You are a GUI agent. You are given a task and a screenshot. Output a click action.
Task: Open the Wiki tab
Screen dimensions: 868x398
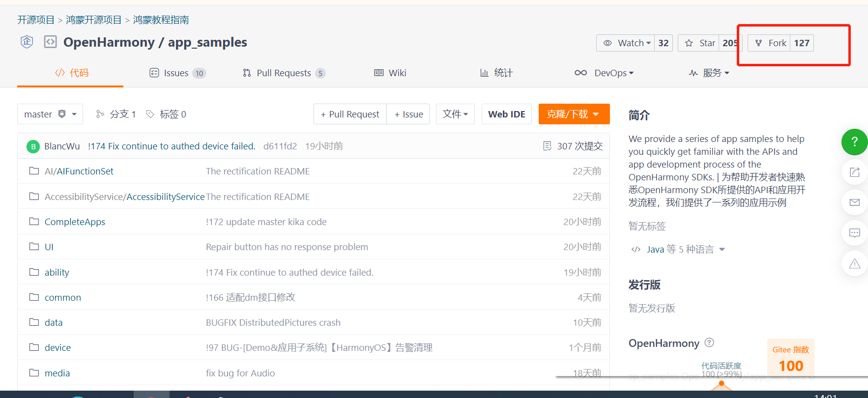390,73
